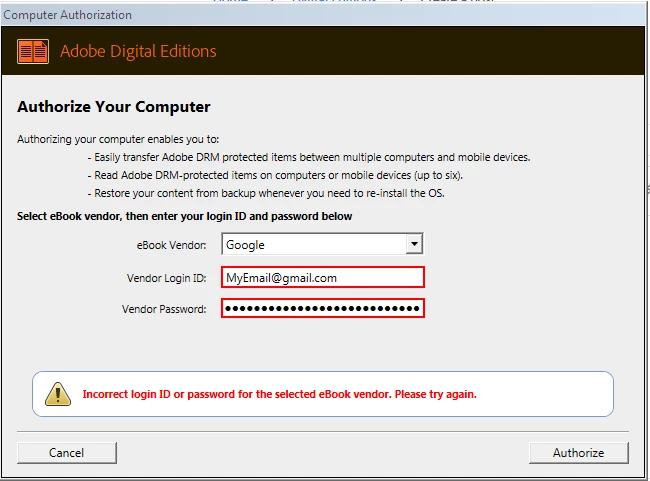Click the Cancel button

tap(67, 453)
